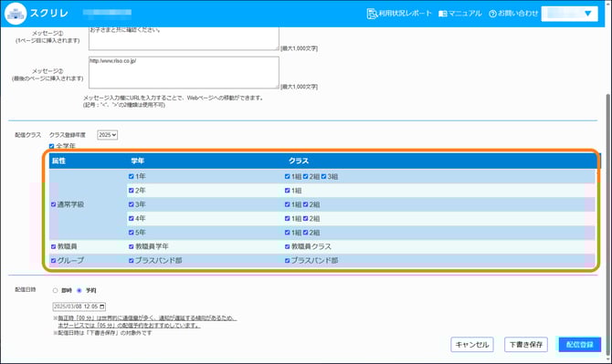Toggle 3組 checkbox in the 1年 row
This screenshot has width=612, height=364.
tap(323, 177)
